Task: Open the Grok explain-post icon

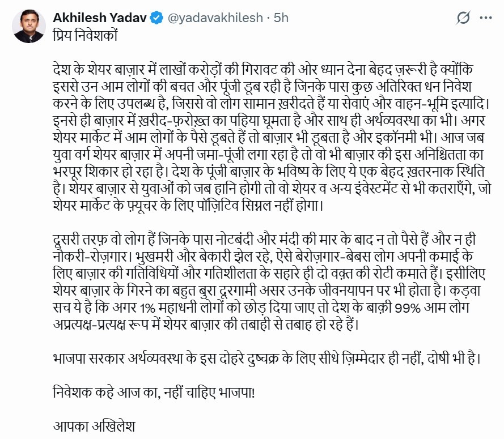Action: tap(463, 18)
